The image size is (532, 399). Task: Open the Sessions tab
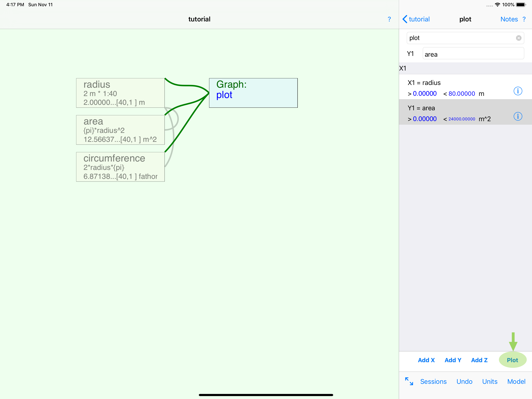433,381
